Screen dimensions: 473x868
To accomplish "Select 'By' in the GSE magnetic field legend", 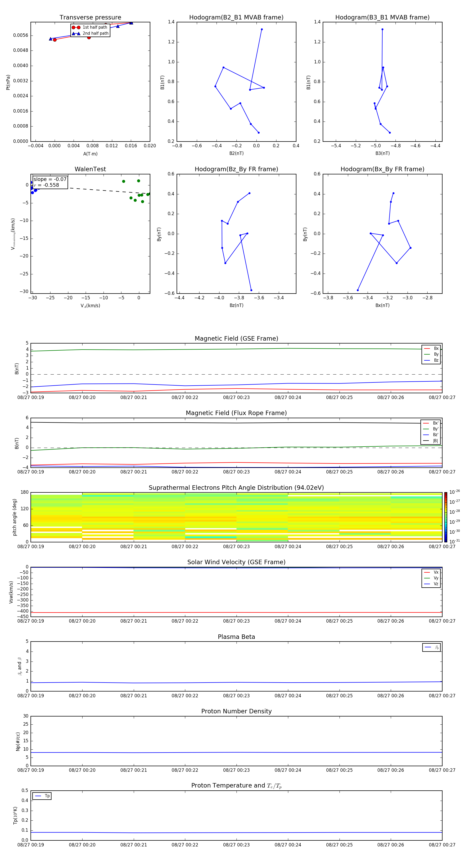I will (x=431, y=354).
